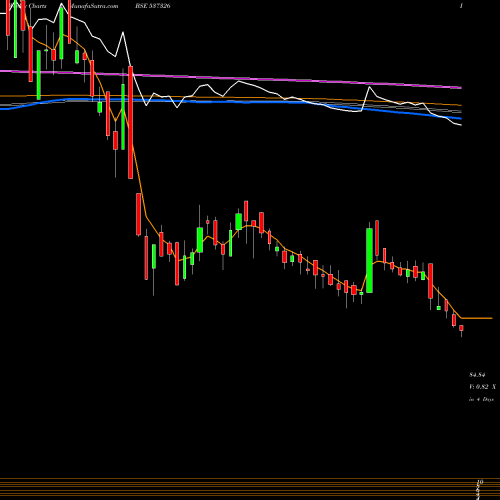The image size is (500, 500).
Task: Click the '84.84' price value
Action: pos(477,375)
